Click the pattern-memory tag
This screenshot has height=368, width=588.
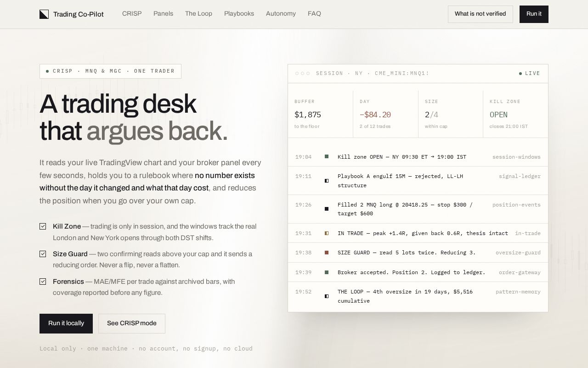click(x=518, y=292)
